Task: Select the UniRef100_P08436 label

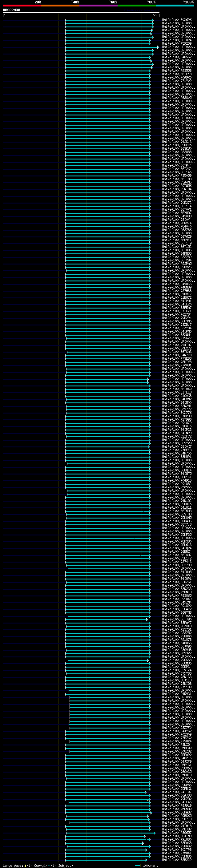Action: pyautogui.click(x=176, y=521)
